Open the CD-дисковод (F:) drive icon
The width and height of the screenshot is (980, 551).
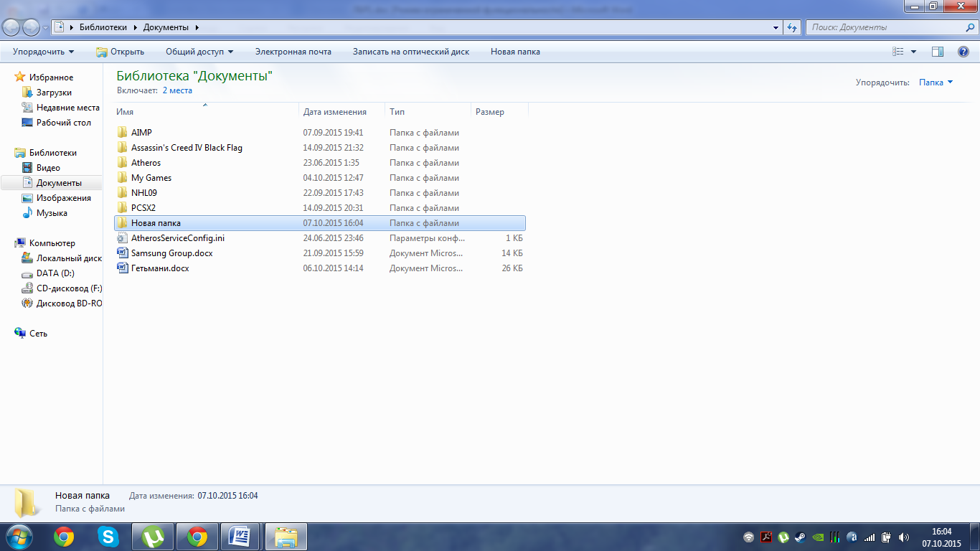(x=27, y=288)
